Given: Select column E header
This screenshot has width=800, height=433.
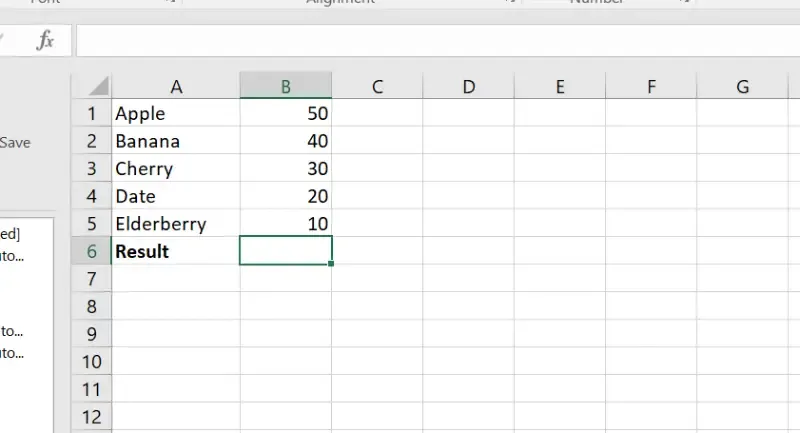Looking at the screenshot, I should point(560,86).
